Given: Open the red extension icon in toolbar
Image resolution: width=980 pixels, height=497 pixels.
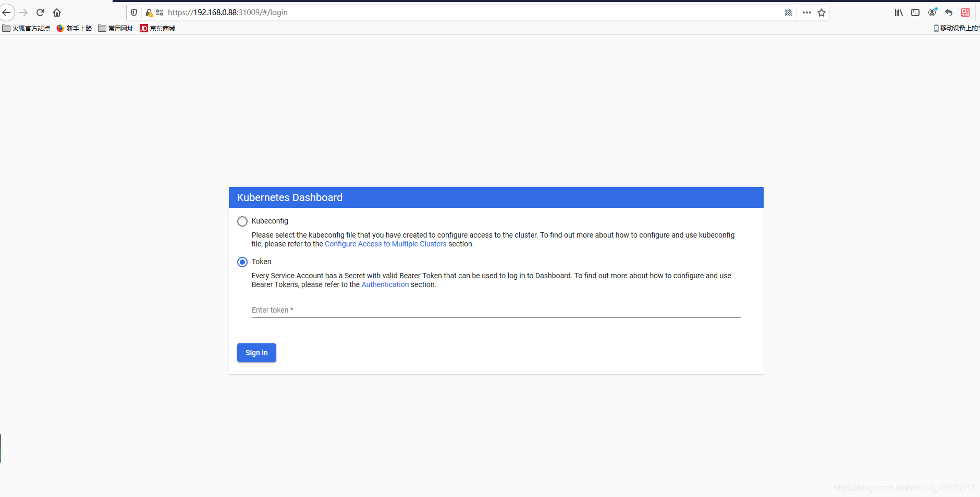Looking at the screenshot, I should [965, 13].
